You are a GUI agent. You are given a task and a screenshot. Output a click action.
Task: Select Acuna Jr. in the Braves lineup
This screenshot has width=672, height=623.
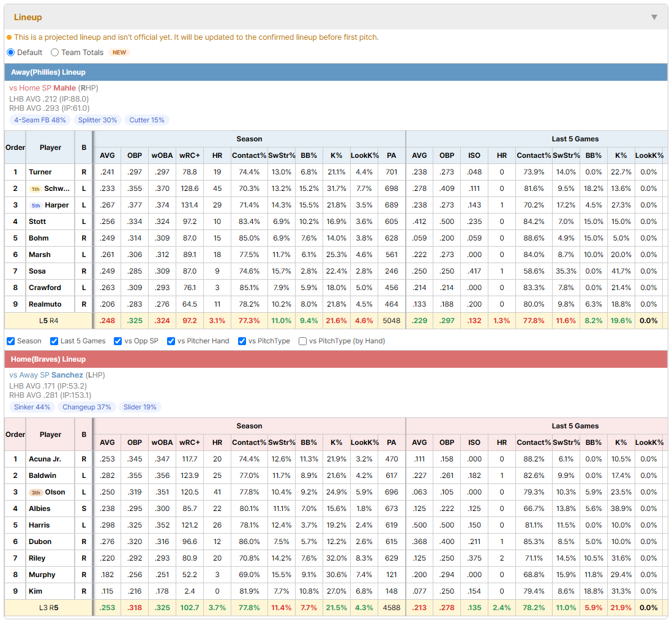pyautogui.click(x=45, y=460)
